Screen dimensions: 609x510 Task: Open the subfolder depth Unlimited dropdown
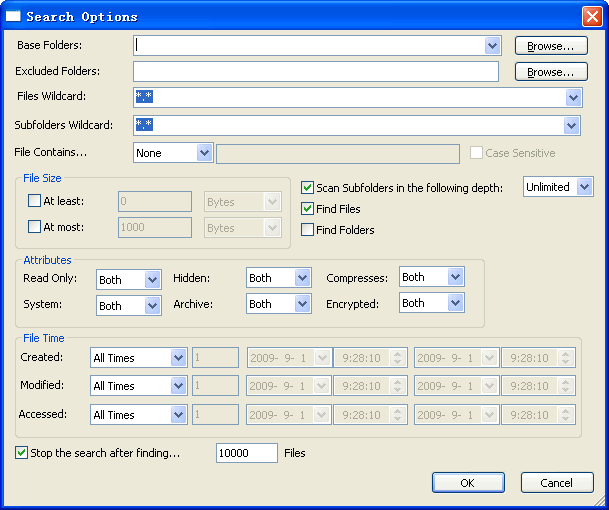(585, 187)
